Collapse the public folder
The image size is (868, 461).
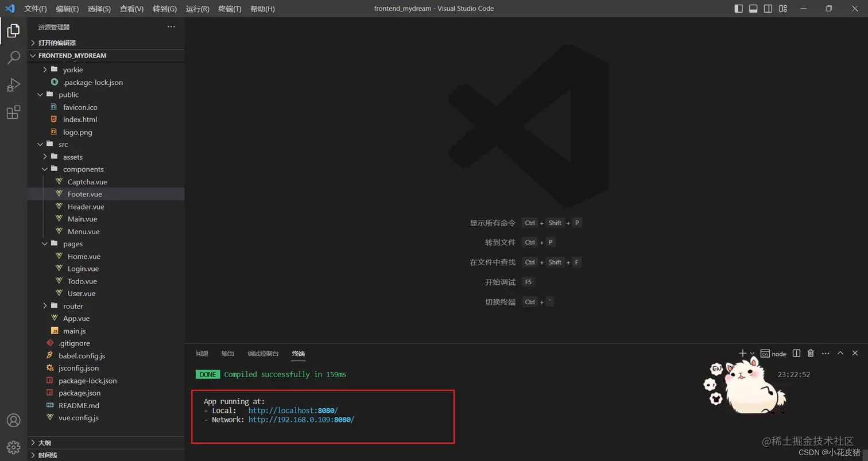click(106, 95)
